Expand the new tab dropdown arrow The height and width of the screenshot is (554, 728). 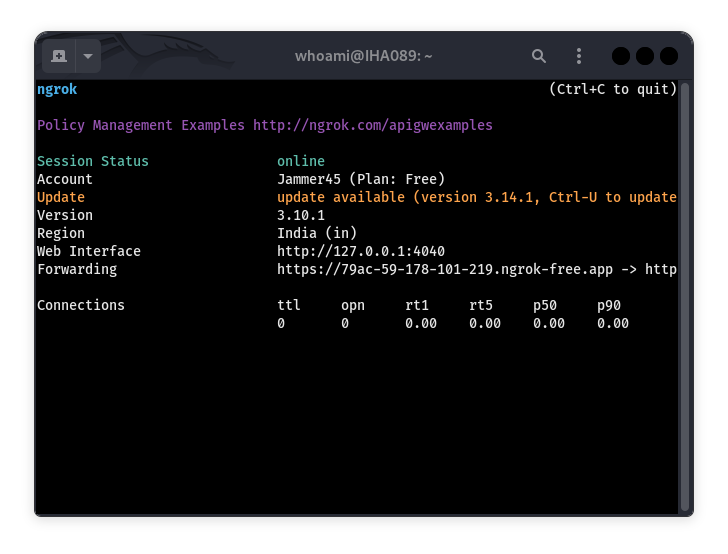coord(87,56)
